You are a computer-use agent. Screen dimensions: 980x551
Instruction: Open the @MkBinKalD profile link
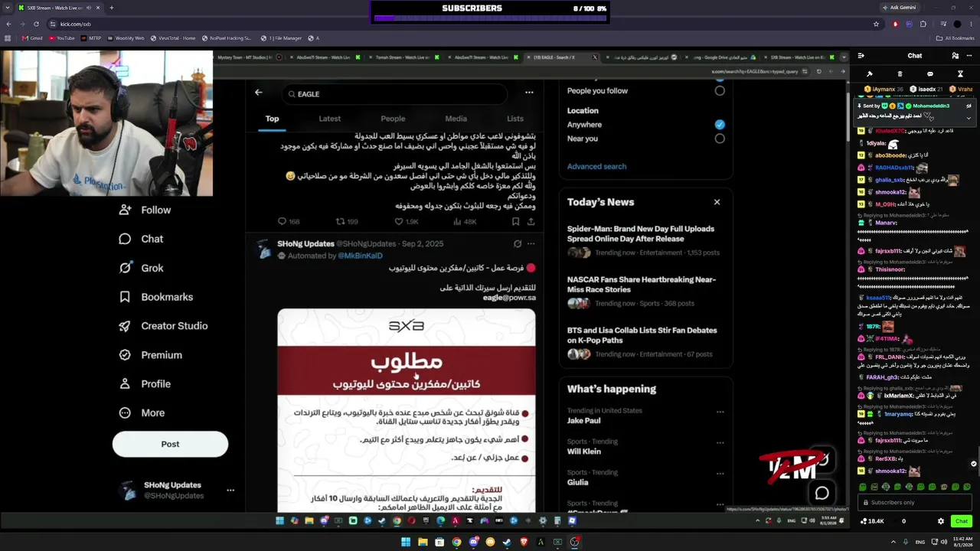tap(360, 256)
